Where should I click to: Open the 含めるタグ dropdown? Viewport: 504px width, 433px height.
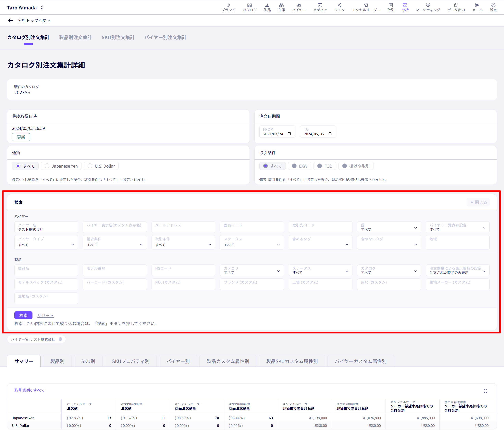coord(320,242)
